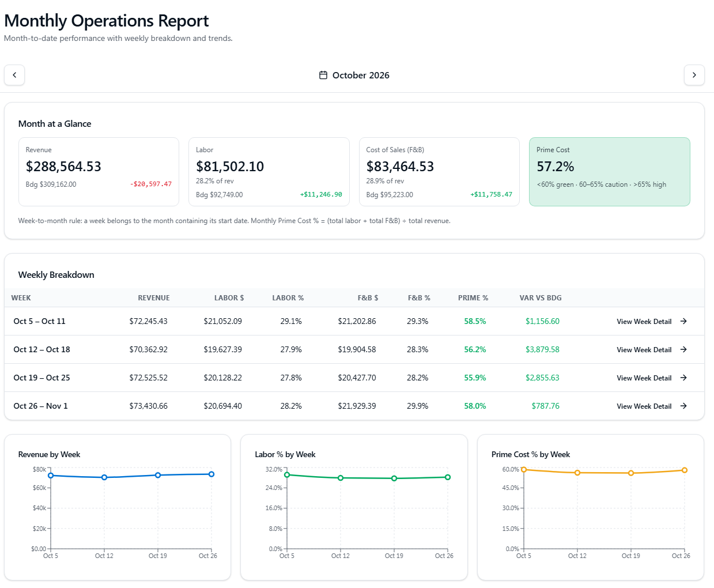Click Oct 26 data point on Revenue by Week chart

tap(211, 474)
